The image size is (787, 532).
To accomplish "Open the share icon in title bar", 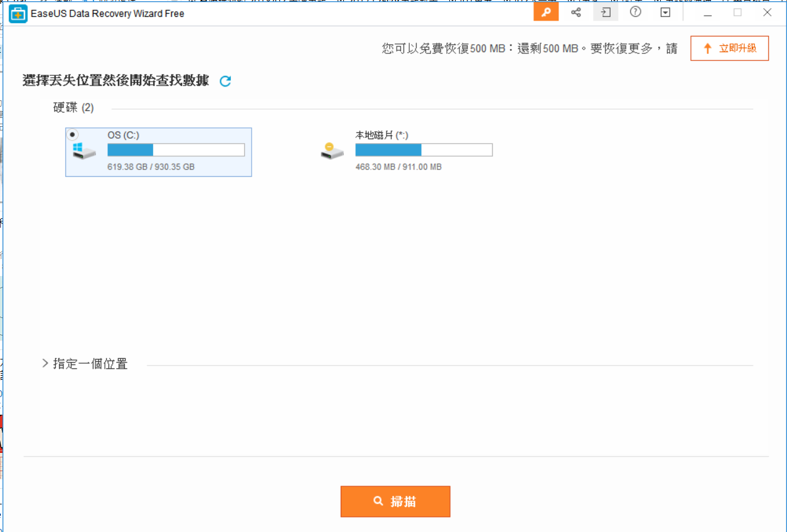I will (576, 12).
